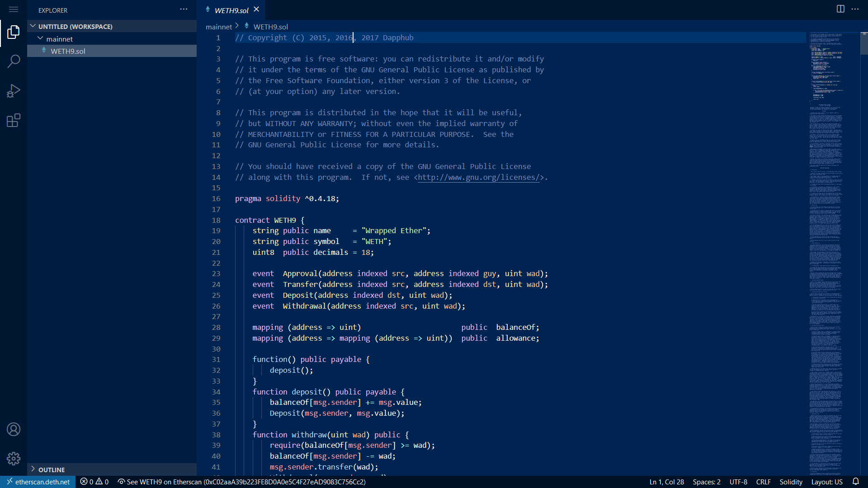Collapse the Untitled (Workspace) section
The image size is (868, 488).
tap(75, 27)
